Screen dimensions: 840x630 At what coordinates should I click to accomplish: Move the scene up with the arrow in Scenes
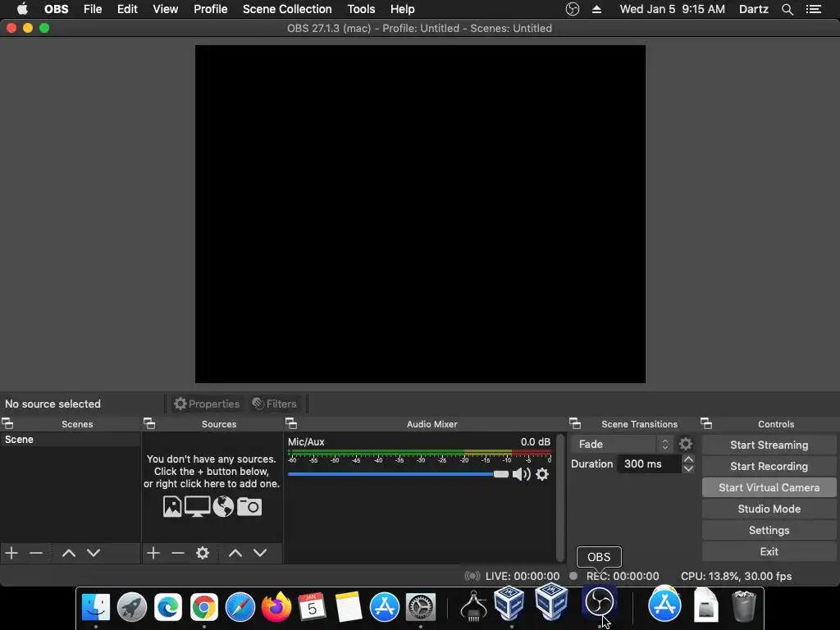(x=69, y=553)
